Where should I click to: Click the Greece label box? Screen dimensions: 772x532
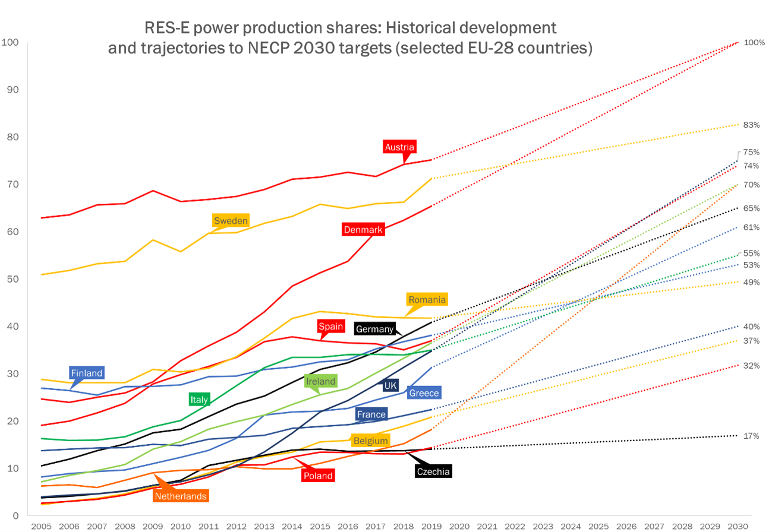point(424,393)
